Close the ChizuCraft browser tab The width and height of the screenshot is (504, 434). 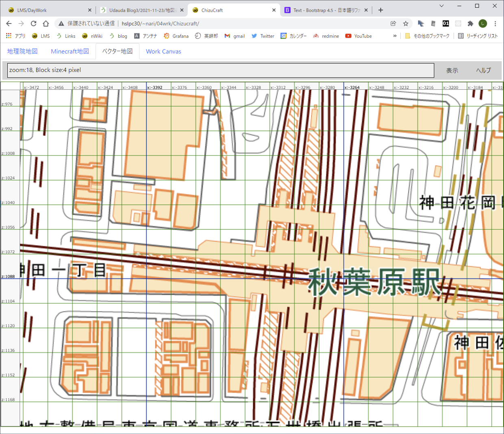coord(274,10)
